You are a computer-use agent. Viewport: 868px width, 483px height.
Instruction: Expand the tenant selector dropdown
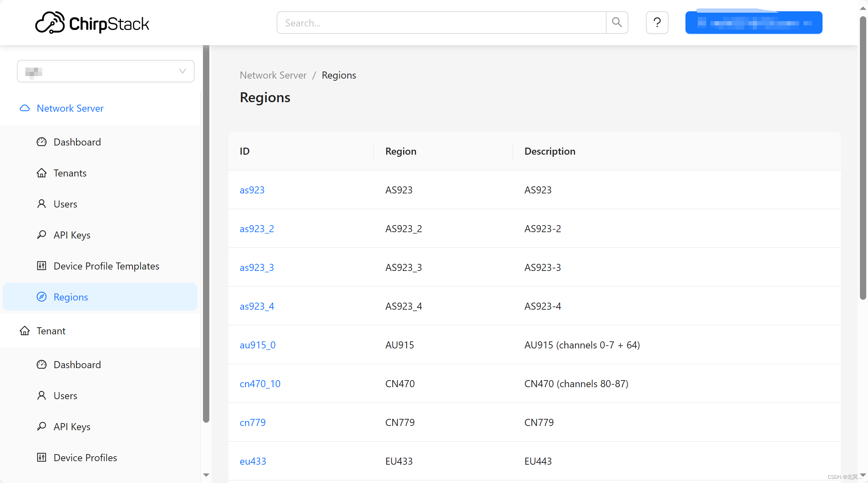click(x=105, y=71)
